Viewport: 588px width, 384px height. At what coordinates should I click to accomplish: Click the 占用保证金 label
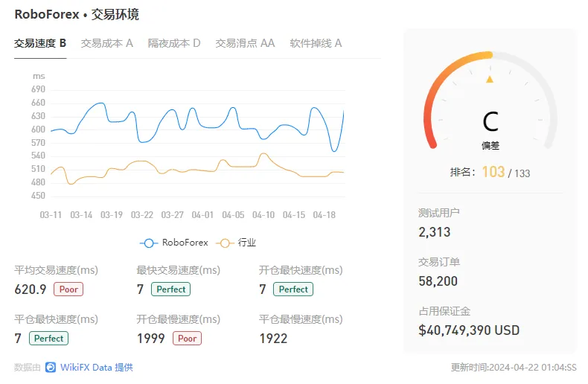pos(444,311)
